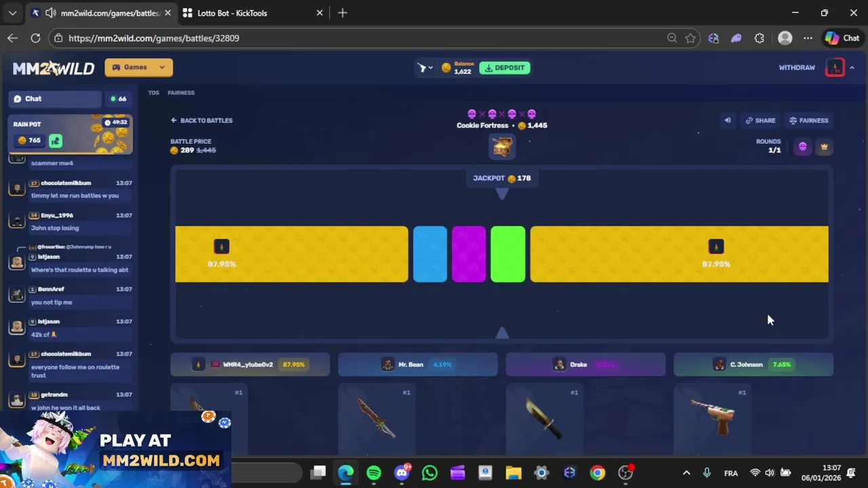Click the zoom magnifier icon in address bar

point(672,38)
